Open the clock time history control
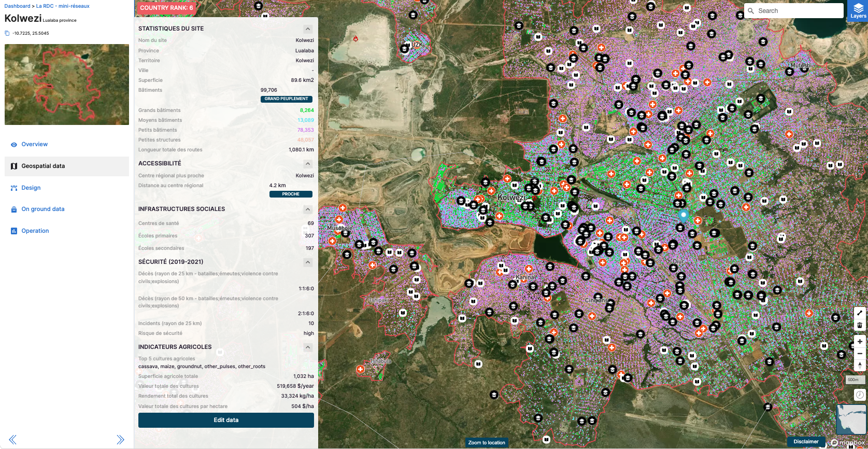The height and width of the screenshot is (449, 868). click(x=860, y=395)
